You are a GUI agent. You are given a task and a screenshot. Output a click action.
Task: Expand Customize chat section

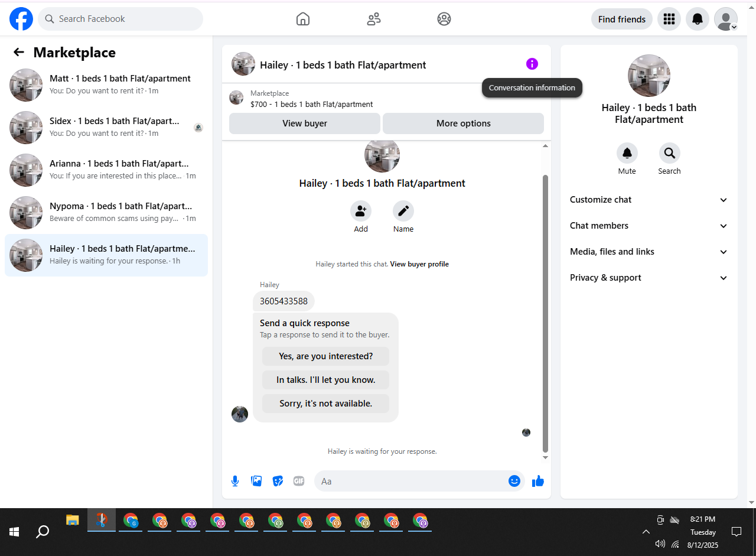click(649, 200)
